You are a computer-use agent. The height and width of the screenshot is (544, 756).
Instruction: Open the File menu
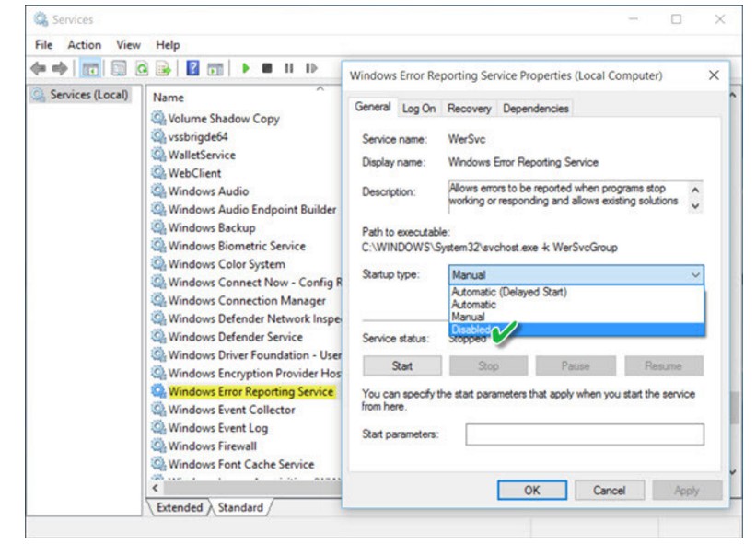(x=44, y=45)
